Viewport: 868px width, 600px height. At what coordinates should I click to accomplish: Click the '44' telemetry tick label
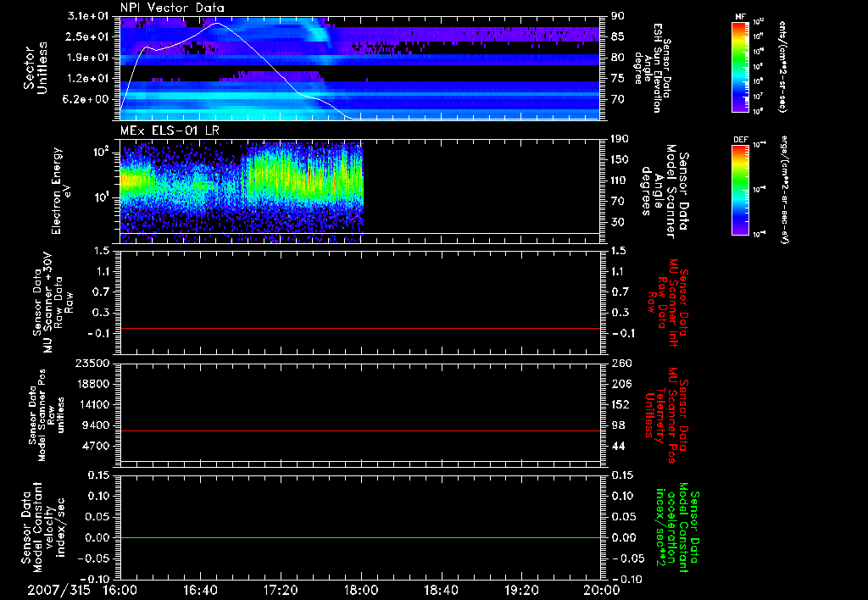[x=618, y=446]
